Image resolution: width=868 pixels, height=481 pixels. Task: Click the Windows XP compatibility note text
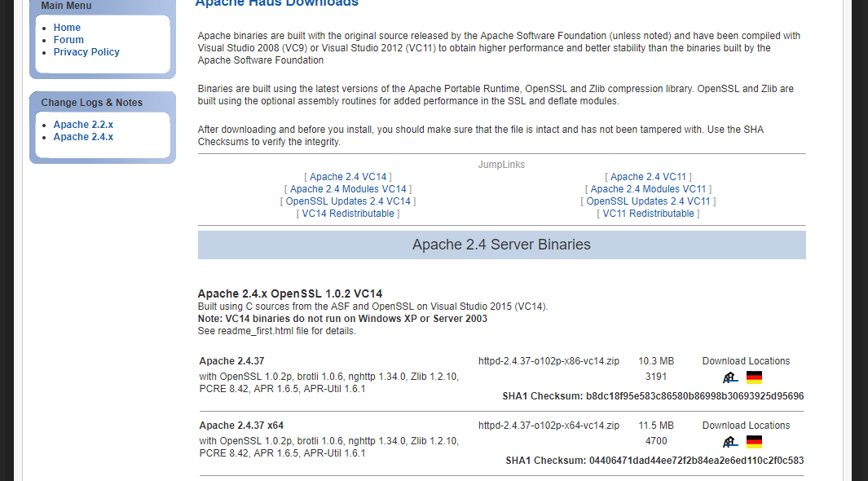click(x=342, y=319)
